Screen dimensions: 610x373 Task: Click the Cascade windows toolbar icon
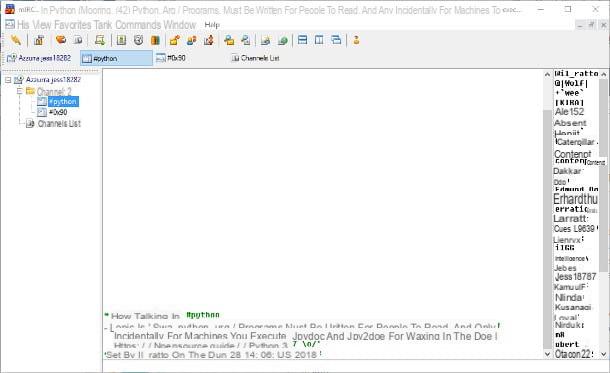click(336, 40)
